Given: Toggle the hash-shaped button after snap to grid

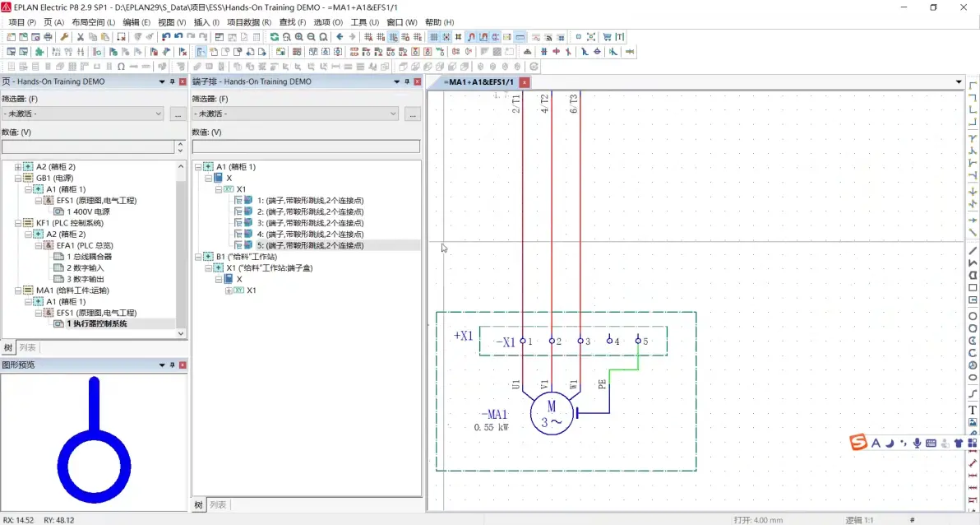Looking at the screenshot, I should point(458,37).
